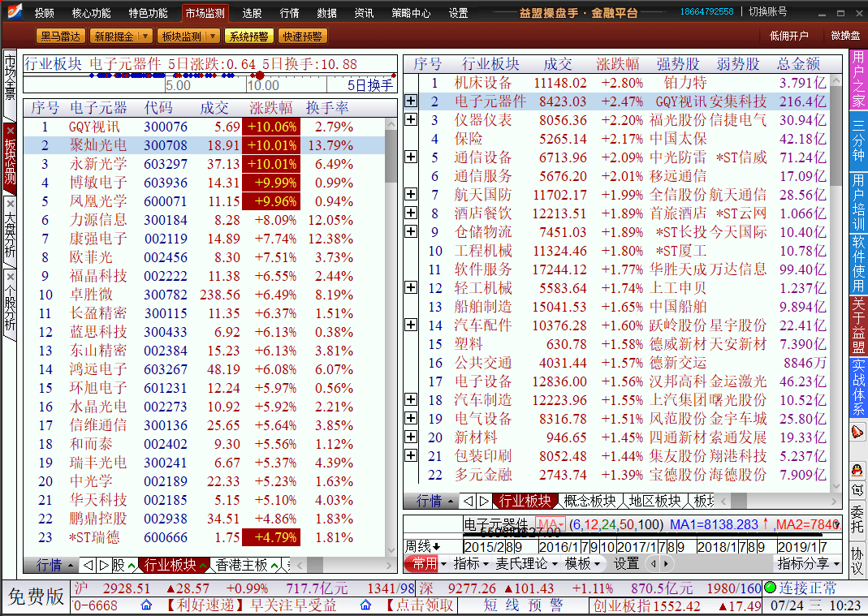Click the 委托 button in right sidebar
The width and height of the screenshot is (868, 616).
tap(857, 519)
